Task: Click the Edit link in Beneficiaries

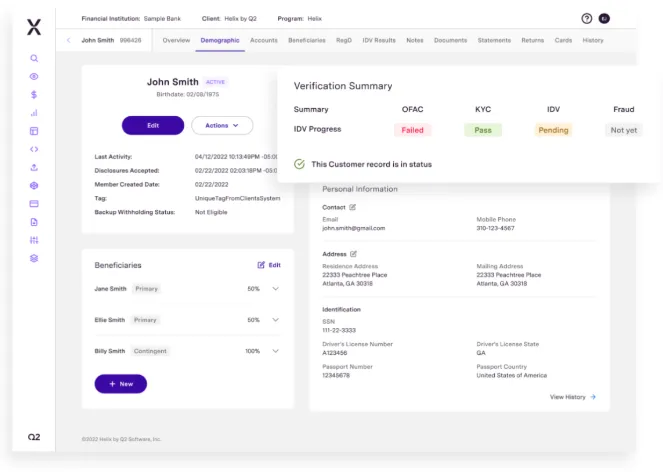Action: pos(269,265)
